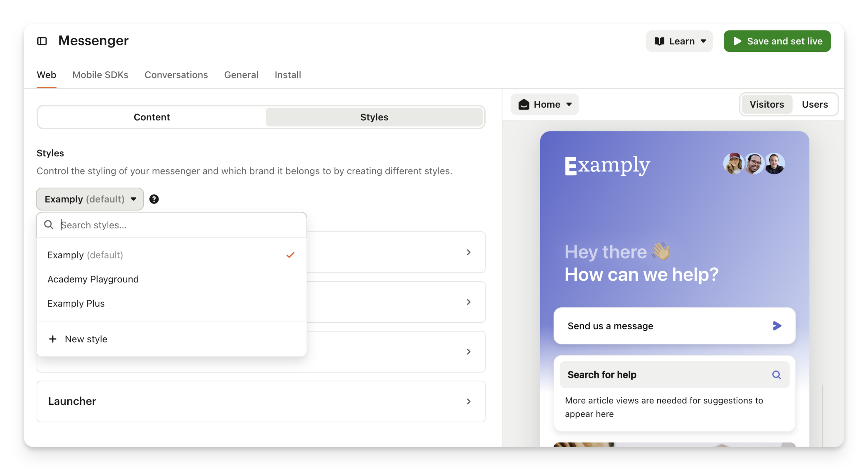Screen dimensions: 868x471
Task: Click the Save and set live button
Action: click(x=777, y=41)
